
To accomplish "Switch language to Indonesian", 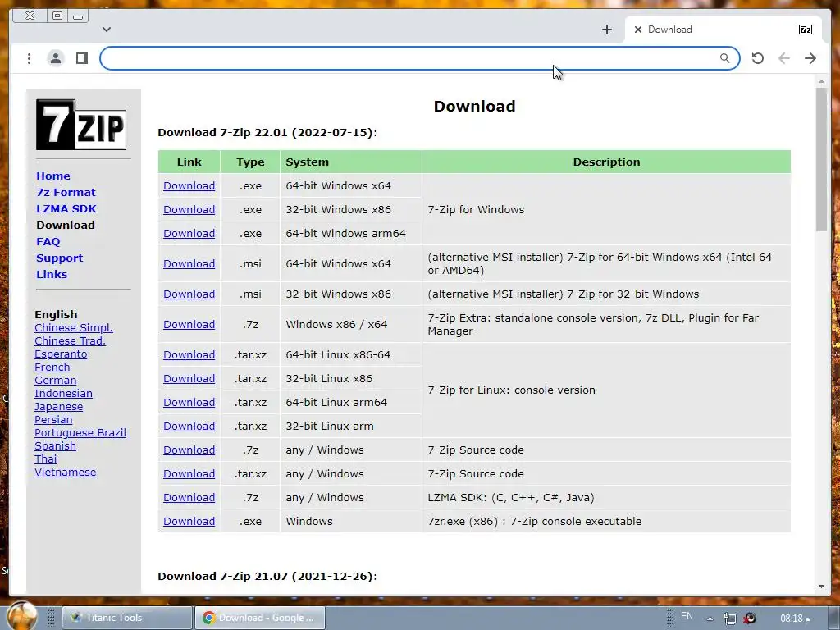I will point(63,393).
